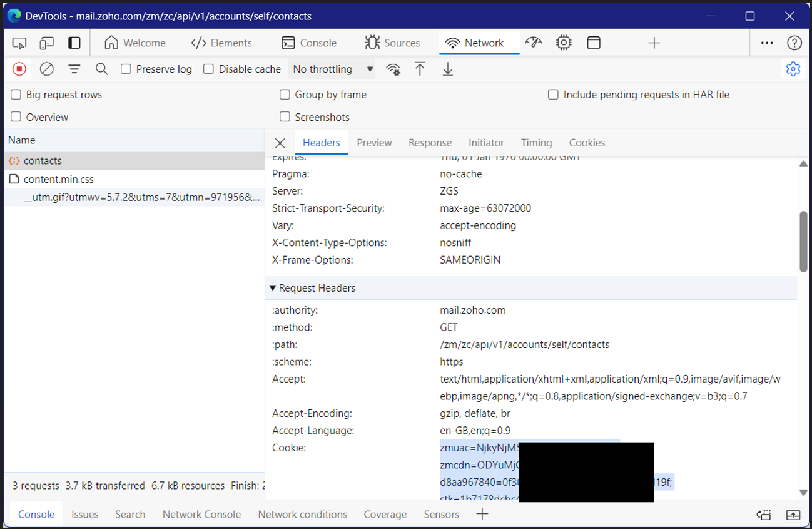This screenshot has height=529, width=812.
Task: Open network conditions wifi-gear icon
Action: pyautogui.click(x=393, y=69)
